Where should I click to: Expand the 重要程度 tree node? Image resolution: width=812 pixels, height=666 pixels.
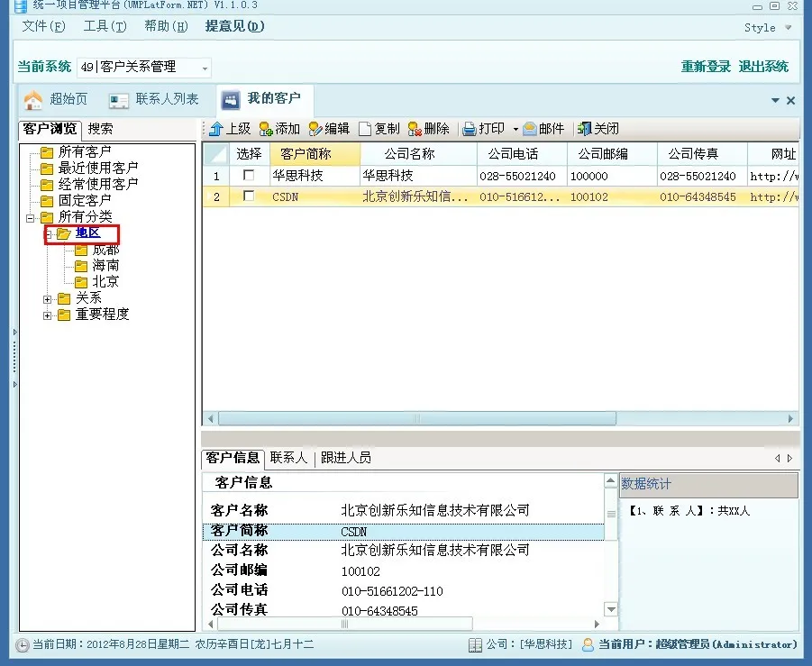coord(48,315)
